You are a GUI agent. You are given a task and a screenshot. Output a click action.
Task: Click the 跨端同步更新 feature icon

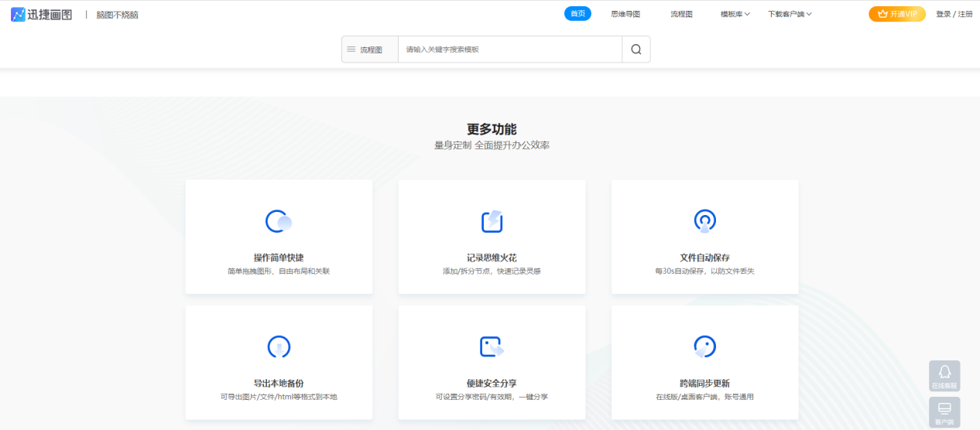click(x=704, y=346)
